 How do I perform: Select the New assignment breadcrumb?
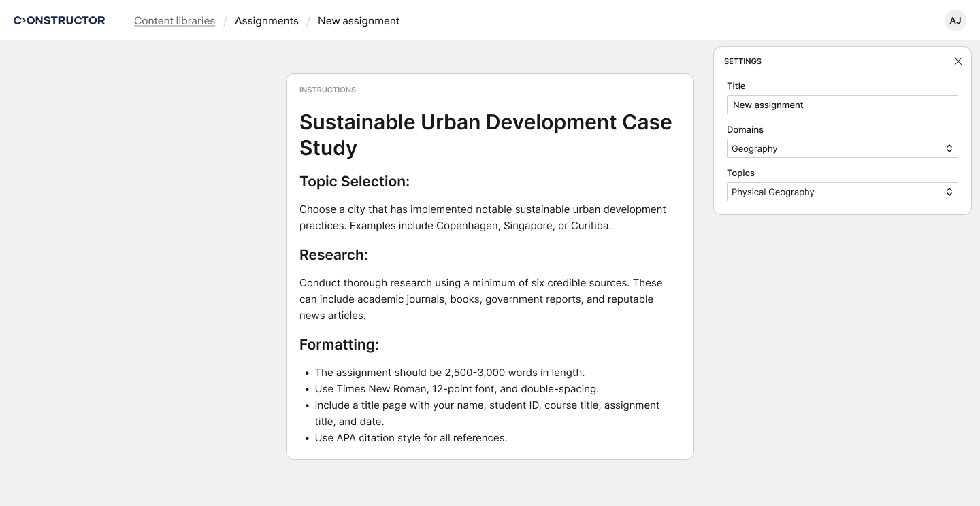point(358,21)
